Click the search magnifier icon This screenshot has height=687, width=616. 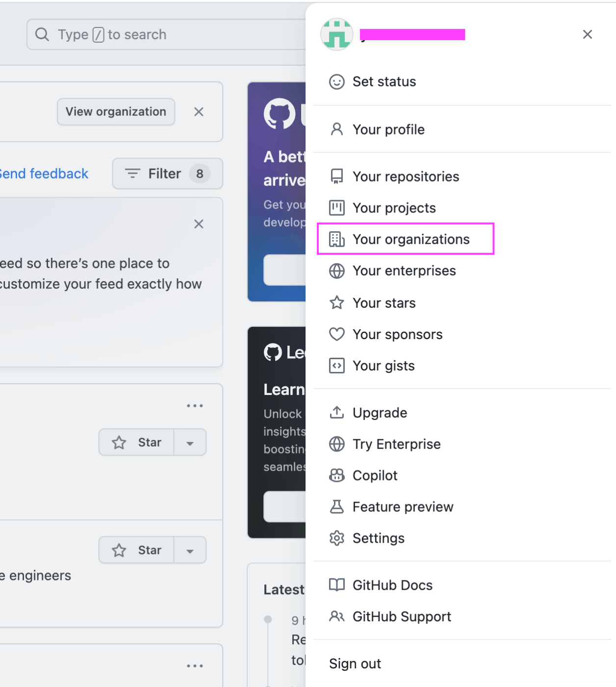click(42, 34)
